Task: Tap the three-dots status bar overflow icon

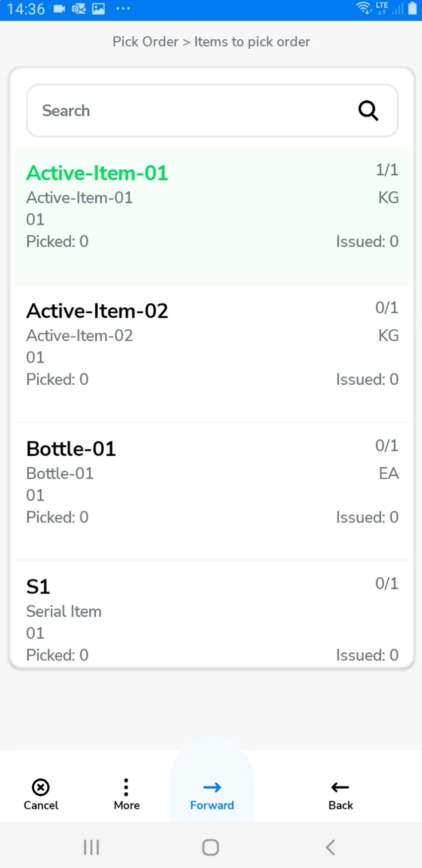Action: coord(123,9)
